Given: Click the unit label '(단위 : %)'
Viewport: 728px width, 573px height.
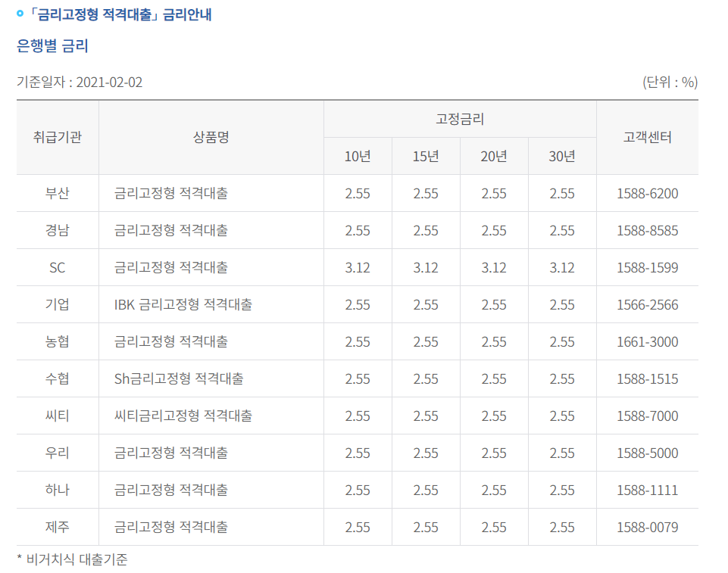Looking at the screenshot, I should (x=670, y=82).
